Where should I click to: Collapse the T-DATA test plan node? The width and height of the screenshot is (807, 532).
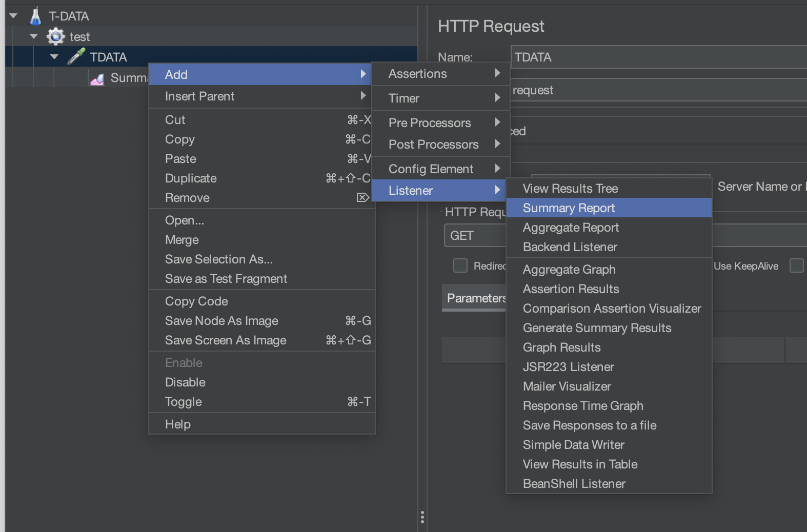[x=14, y=16]
